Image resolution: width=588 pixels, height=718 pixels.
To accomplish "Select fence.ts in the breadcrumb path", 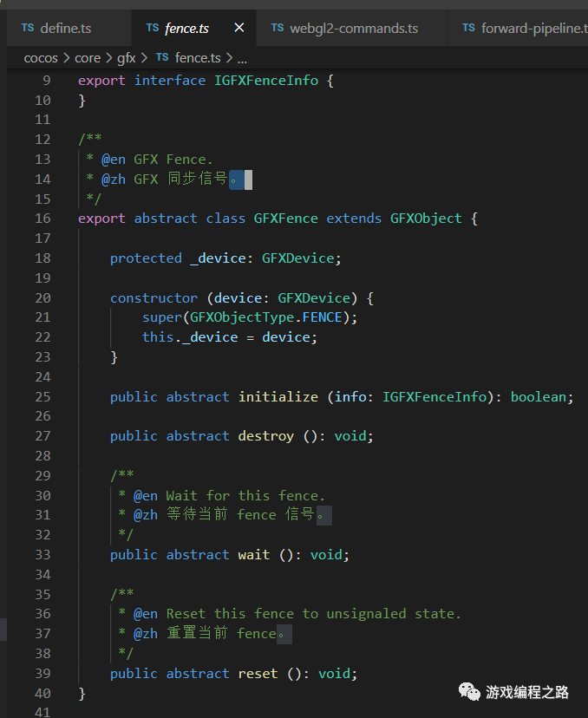I will pyautogui.click(x=198, y=58).
